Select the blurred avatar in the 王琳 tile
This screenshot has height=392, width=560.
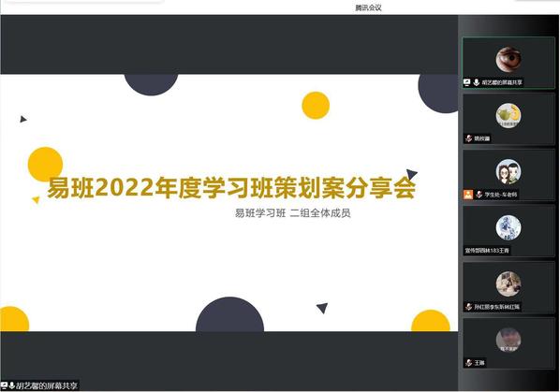click(508, 340)
